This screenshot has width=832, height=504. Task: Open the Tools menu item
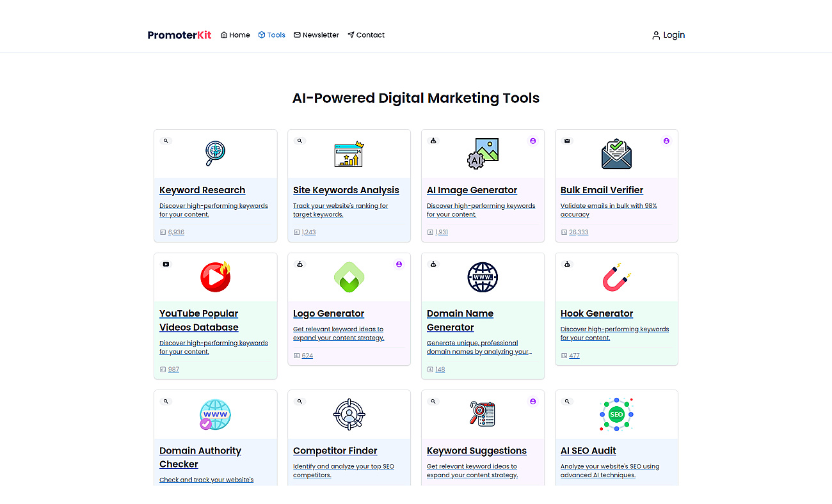(x=272, y=35)
